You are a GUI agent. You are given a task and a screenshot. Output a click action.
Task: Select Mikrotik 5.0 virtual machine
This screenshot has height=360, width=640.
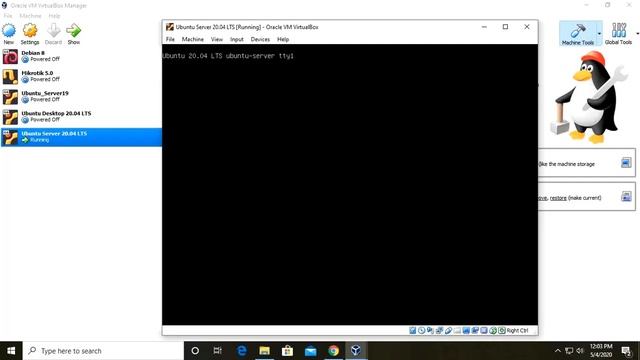point(81,76)
